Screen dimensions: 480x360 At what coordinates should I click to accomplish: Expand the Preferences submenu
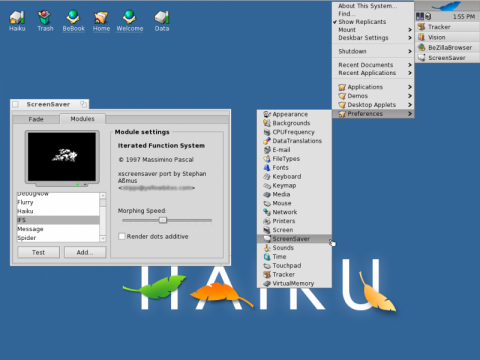(x=373, y=114)
